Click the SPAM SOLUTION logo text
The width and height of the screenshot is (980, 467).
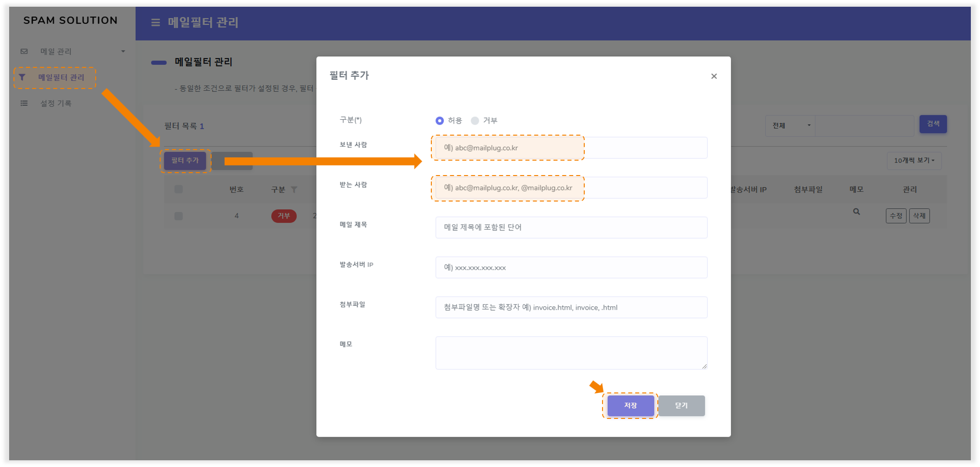pyautogui.click(x=71, y=21)
